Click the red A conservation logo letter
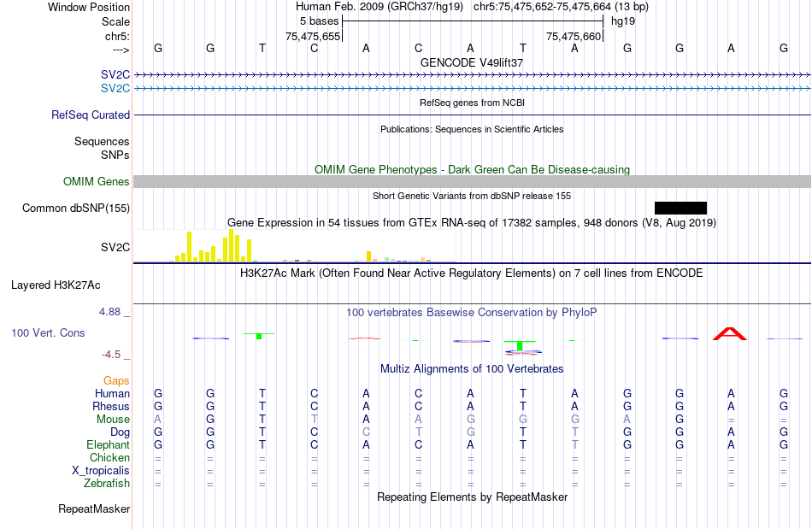812x529 pixels. pos(730,334)
